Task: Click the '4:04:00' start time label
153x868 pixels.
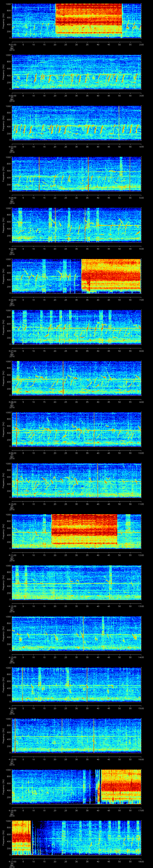Action: click(12, 197)
